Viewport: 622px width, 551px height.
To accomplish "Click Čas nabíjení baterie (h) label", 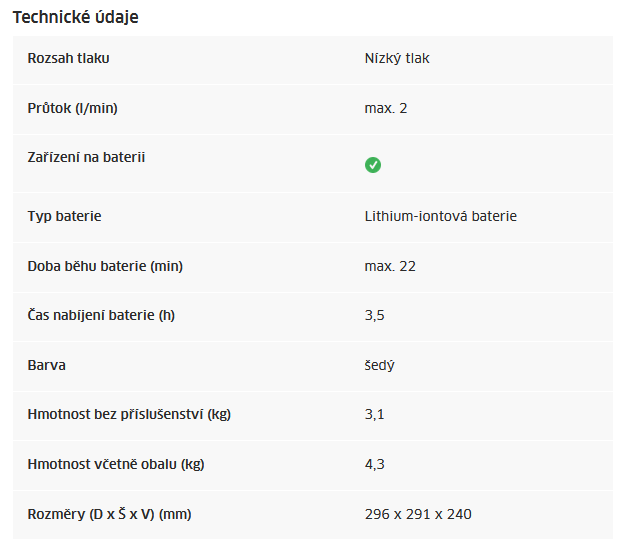I will (x=101, y=315).
